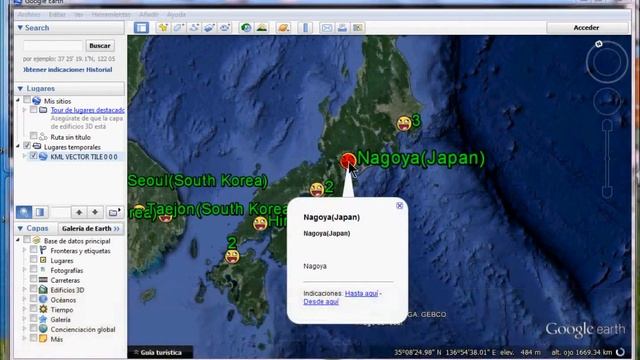The width and height of the screenshot is (640, 360).
Task: Click the Desde aquí directions link
Action: point(321,302)
